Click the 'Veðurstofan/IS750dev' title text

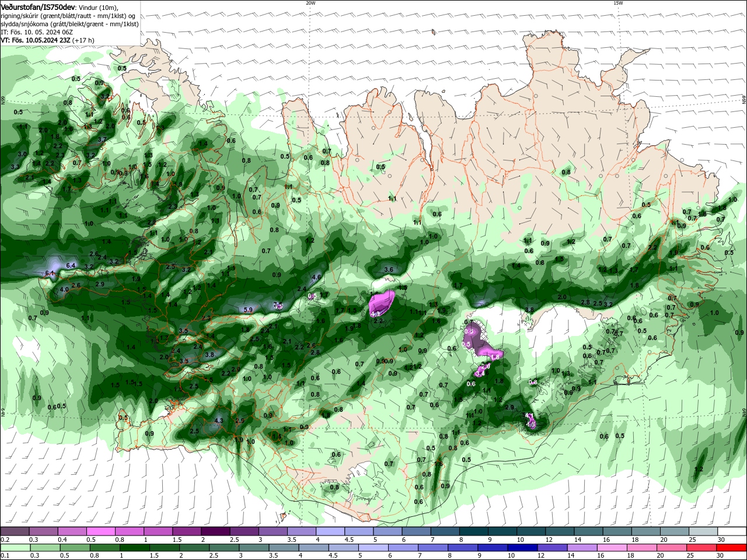point(37,6)
